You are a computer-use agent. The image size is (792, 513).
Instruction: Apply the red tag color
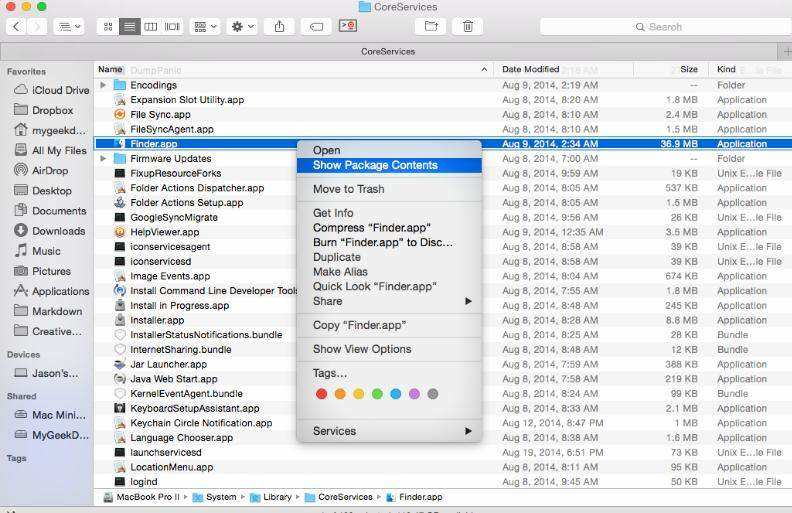click(321, 394)
